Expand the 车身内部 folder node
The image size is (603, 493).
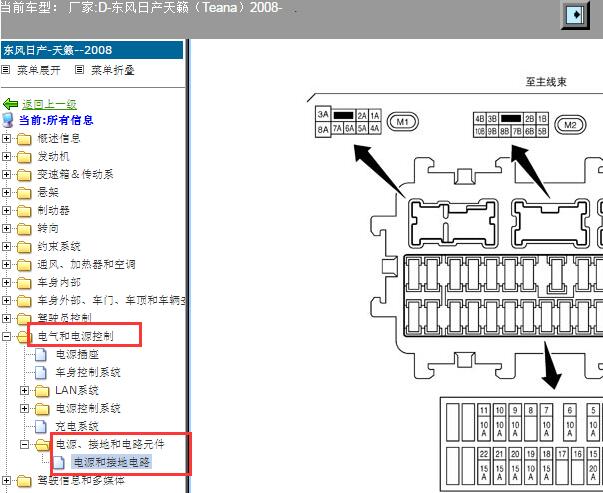pyautogui.click(x=6, y=283)
